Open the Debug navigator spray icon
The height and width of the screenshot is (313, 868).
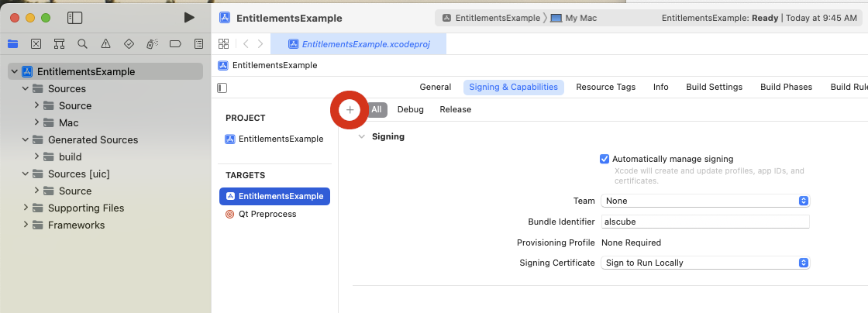tap(152, 43)
